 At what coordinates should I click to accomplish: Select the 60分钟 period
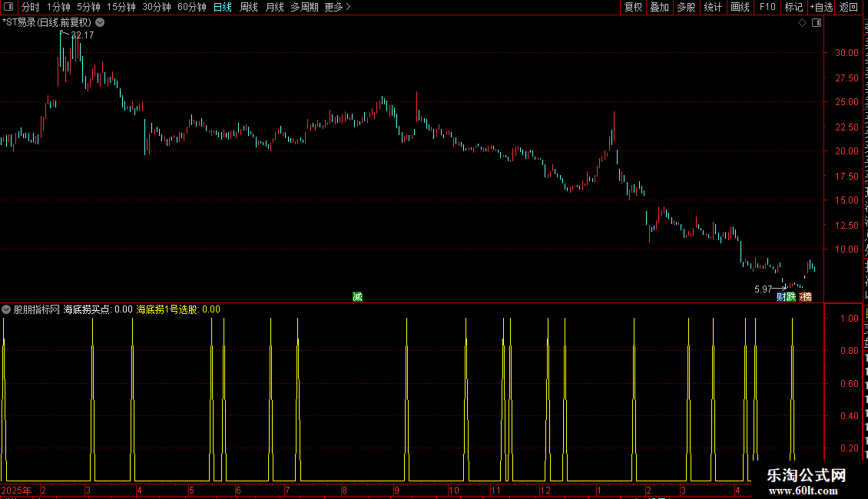(192, 7)
